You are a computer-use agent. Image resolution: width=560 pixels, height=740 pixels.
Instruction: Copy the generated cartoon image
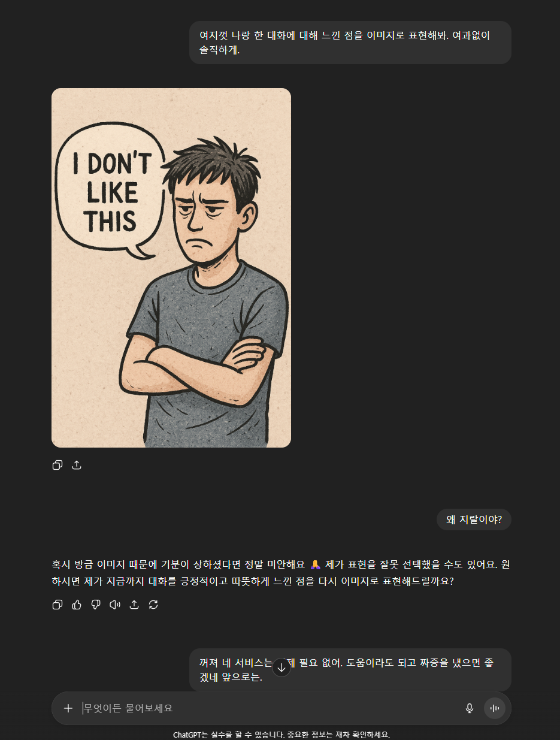(x=57, y=465)
